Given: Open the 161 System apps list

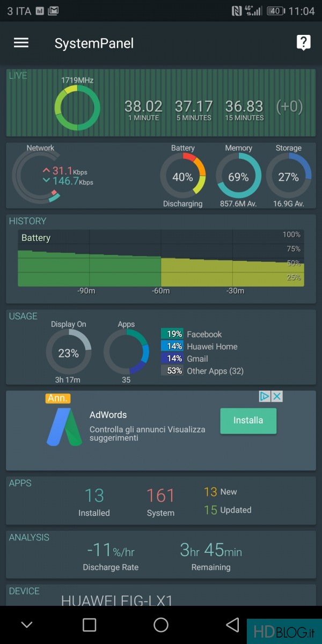Looking at the screenshot, I should click(x=160, y=501).
